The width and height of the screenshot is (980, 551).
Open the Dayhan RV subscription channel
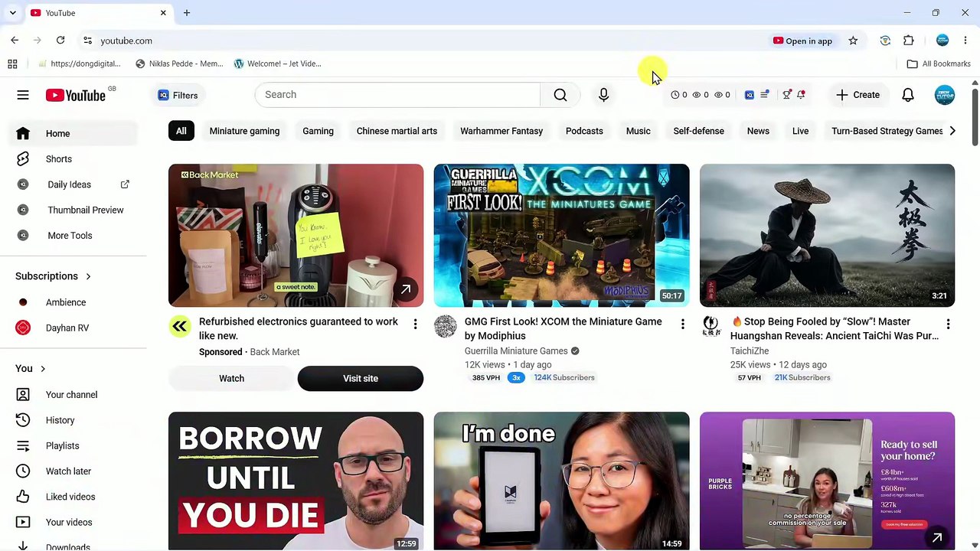(x=73, y=328)
